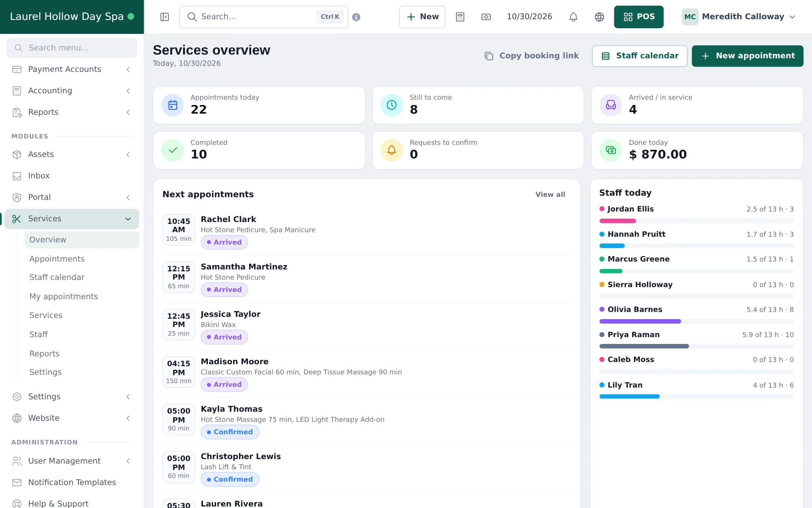Click the MC user avatar
The height and width of the screenshot is (508, 812).
(690, 17)
